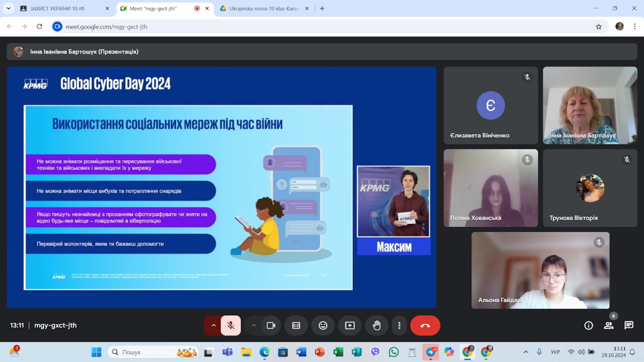Open meeting details info icon

(588, 325)
